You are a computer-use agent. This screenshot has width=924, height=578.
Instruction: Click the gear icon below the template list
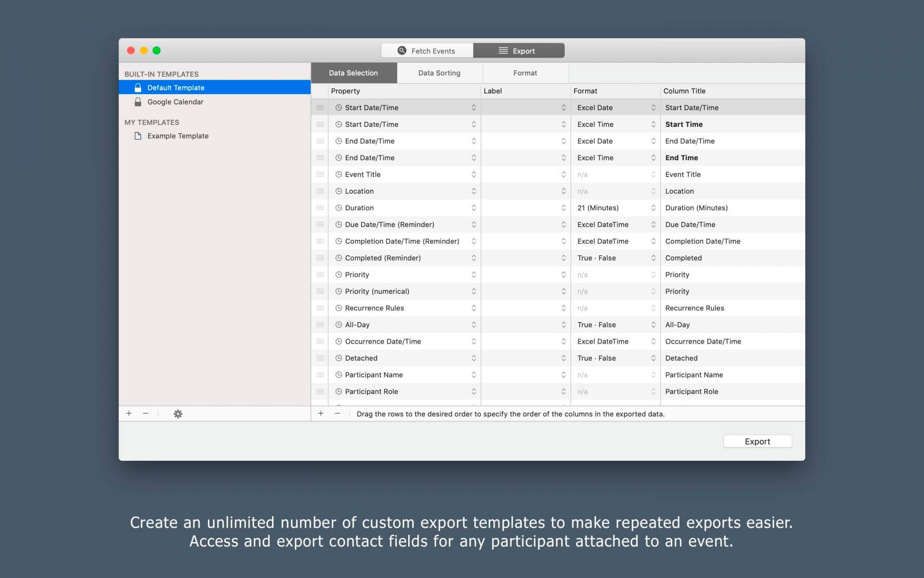tap(178, 414)
